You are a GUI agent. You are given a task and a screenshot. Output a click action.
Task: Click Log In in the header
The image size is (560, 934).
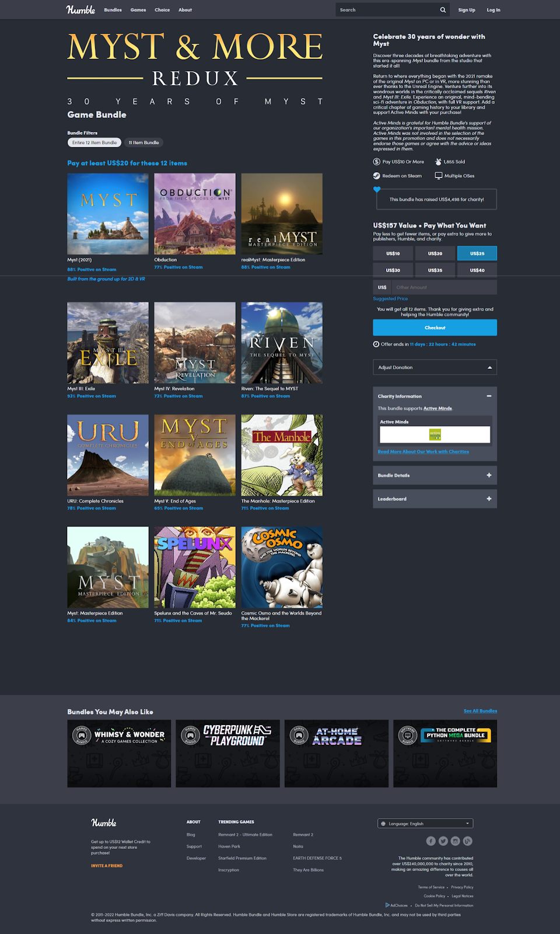[x=494, y=10]
